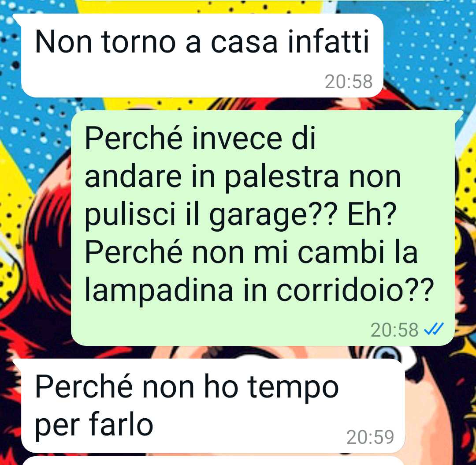476x465 pixels.
Task: Click the word "infatti" in the first message
Action: 328,41
